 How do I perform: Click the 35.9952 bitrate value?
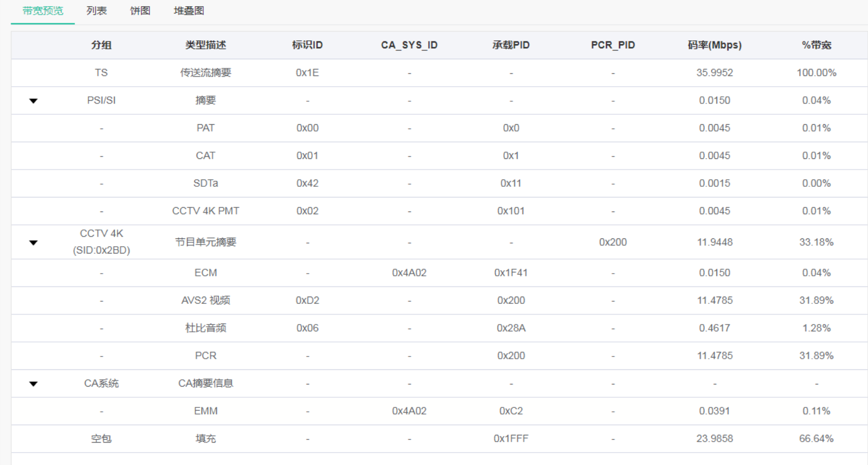[x=715, y=73]
